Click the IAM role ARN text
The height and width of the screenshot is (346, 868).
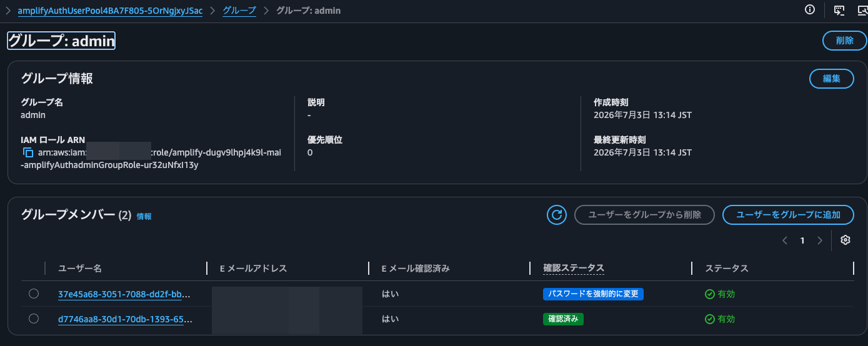(x=151, y=159)
